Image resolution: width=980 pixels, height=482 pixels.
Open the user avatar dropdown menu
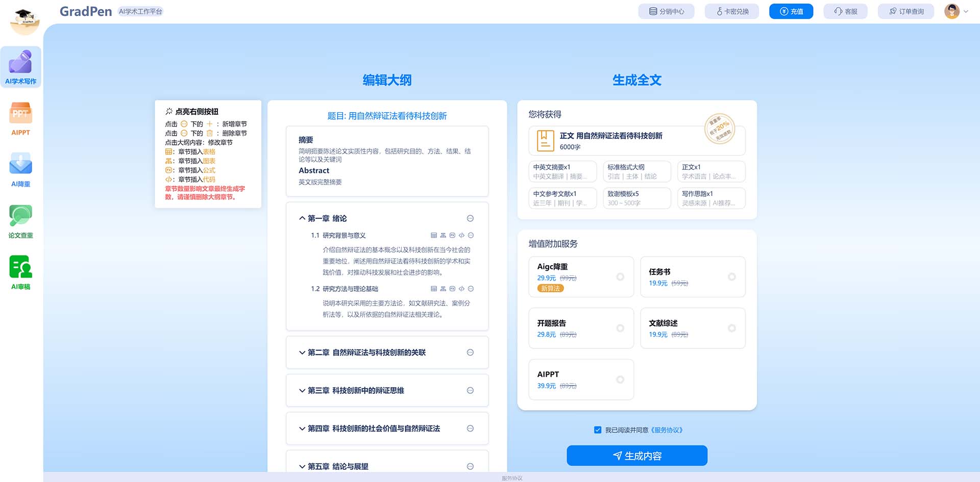956,11
